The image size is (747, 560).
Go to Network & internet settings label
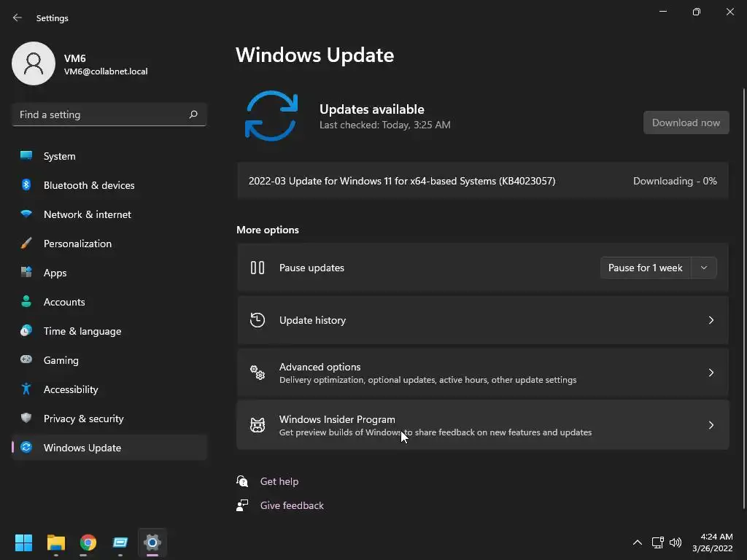[88, 214]
